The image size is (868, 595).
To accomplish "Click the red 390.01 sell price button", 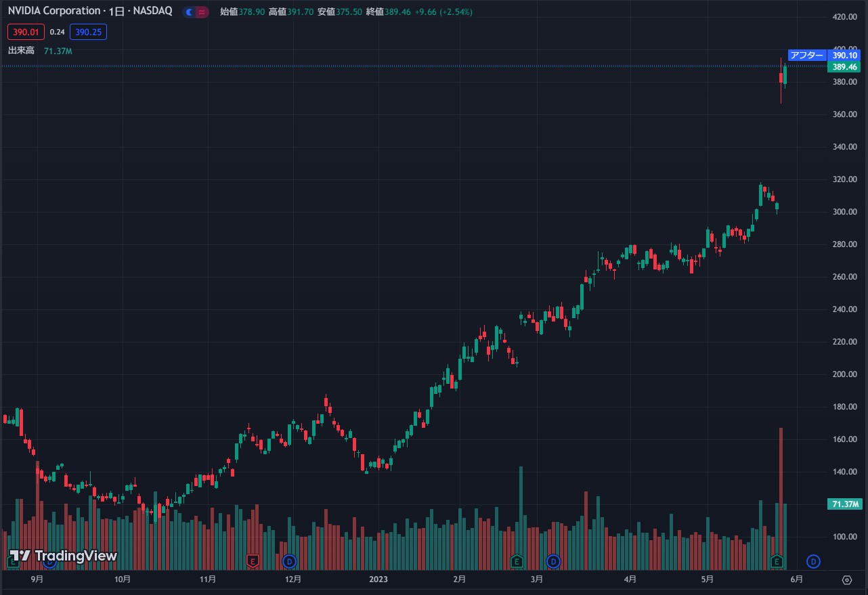I will tap(26, 31).
